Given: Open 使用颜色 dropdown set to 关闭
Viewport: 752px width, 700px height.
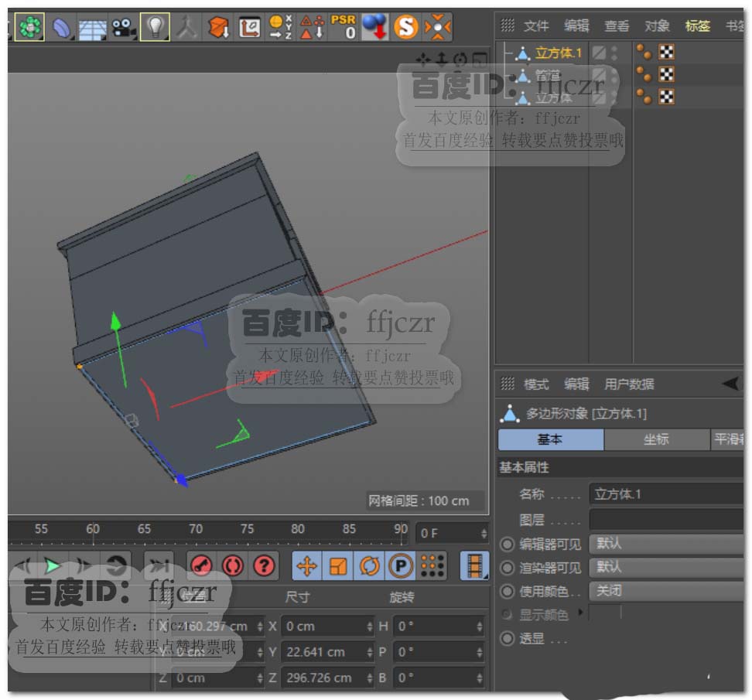Looking at the screenshot, I should tap(666, 591).
